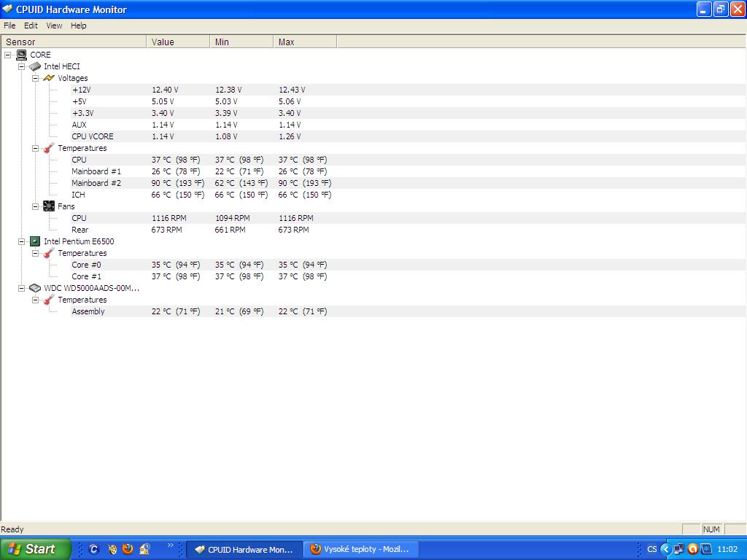Select the +5V voltage row

point(408,101)
